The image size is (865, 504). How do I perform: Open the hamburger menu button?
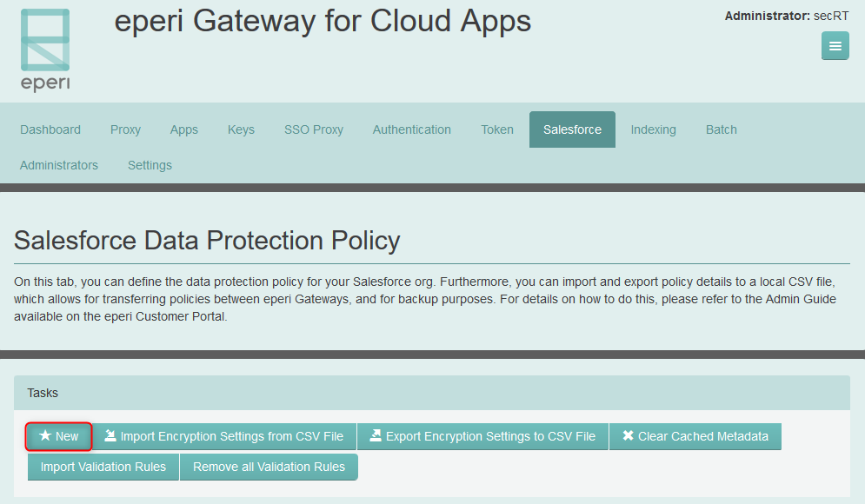pyautogui.click(x=835, y=45)
